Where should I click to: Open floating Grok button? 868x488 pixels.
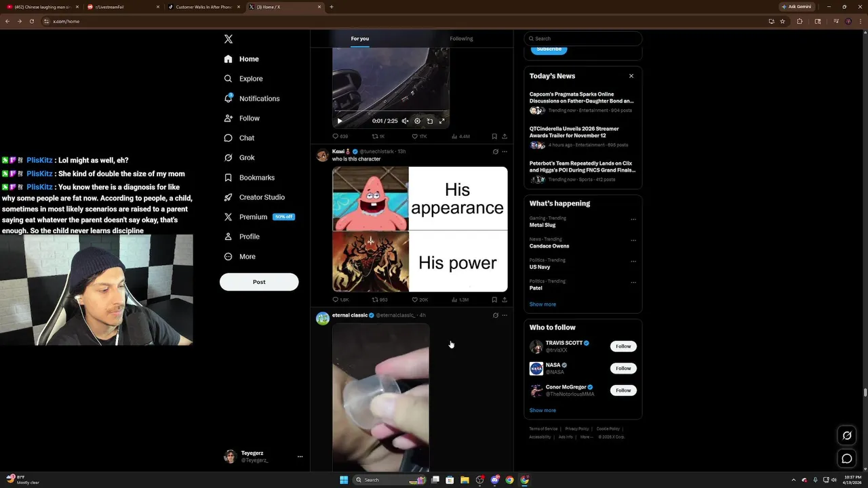pyautogui.click(x=847, y=436)
